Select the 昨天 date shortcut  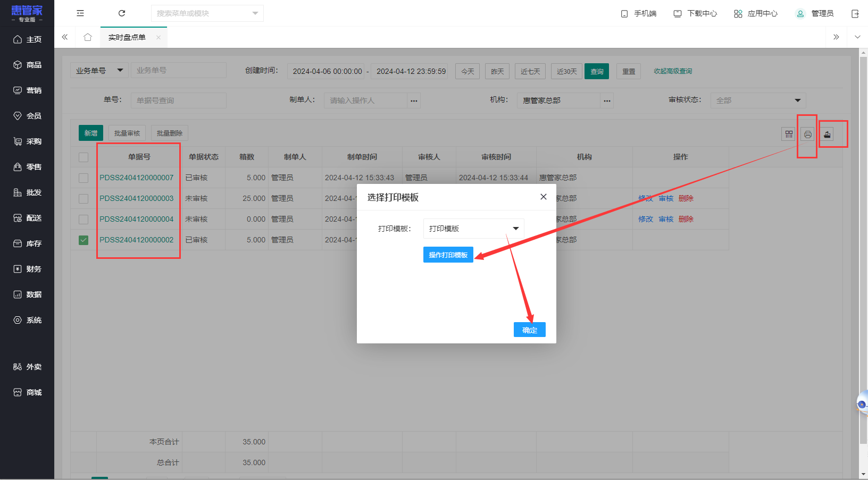click(497, 71)
